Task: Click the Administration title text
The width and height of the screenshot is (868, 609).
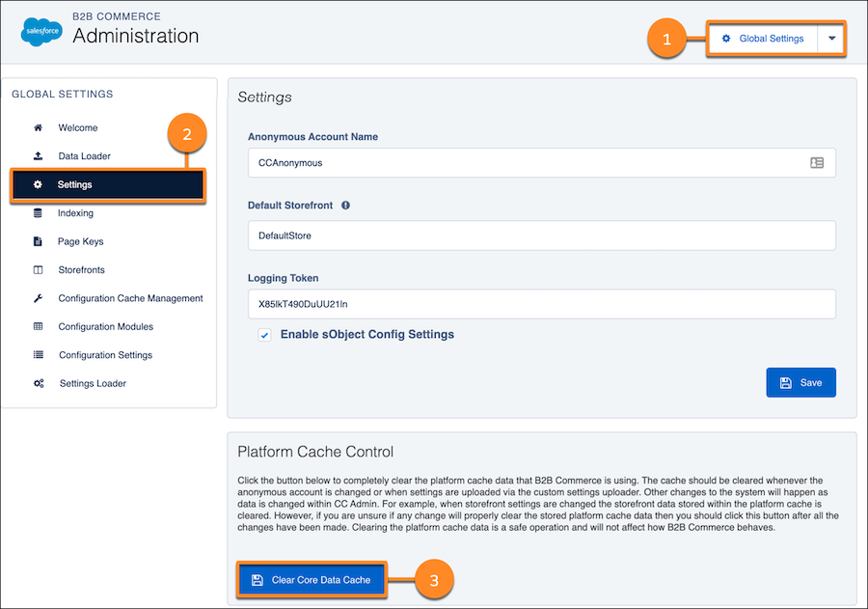Action: pos(136,36)
